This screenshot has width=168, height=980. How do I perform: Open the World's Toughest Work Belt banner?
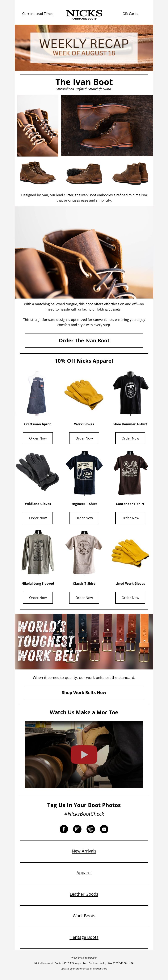pyautogui.click(x=84, y=641)
